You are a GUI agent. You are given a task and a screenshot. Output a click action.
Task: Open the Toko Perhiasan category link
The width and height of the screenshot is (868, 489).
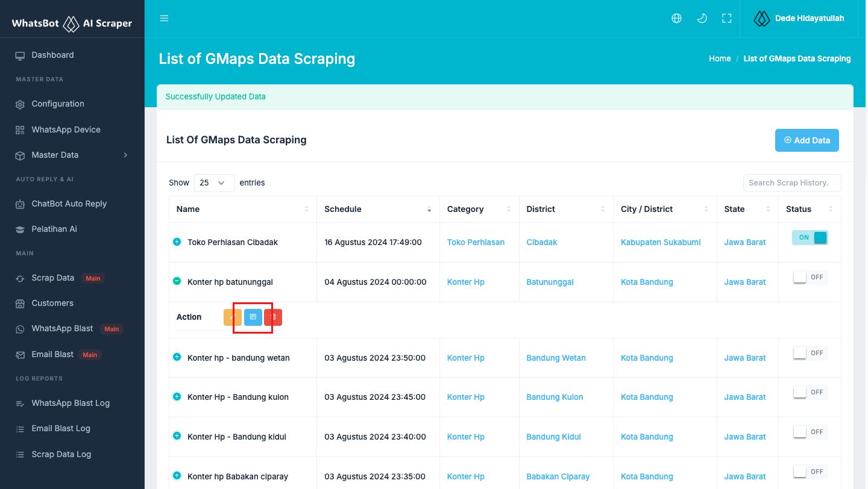pos(476,243)
